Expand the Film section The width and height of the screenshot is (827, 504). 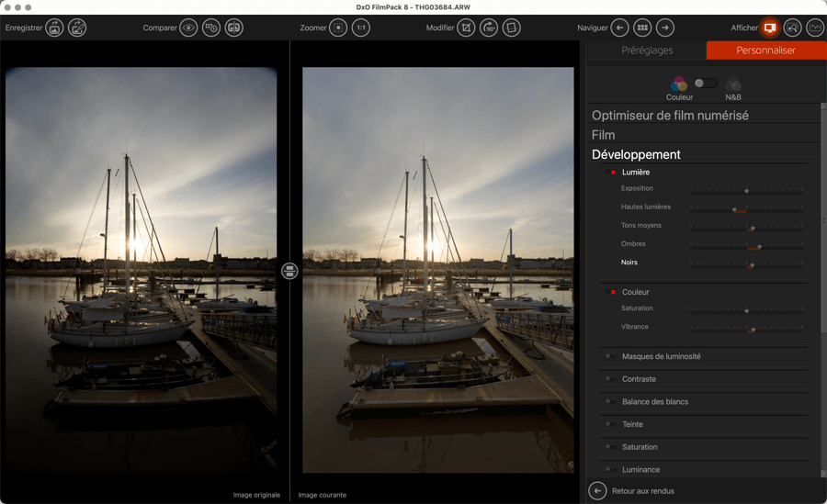coord(604,135)
